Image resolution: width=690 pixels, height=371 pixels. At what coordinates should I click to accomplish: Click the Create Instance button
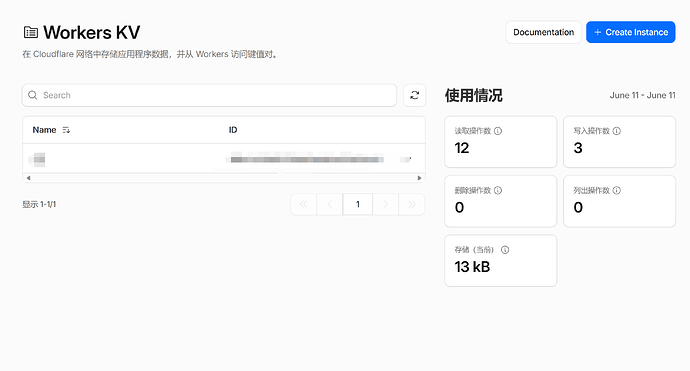(x=631, y=32)
